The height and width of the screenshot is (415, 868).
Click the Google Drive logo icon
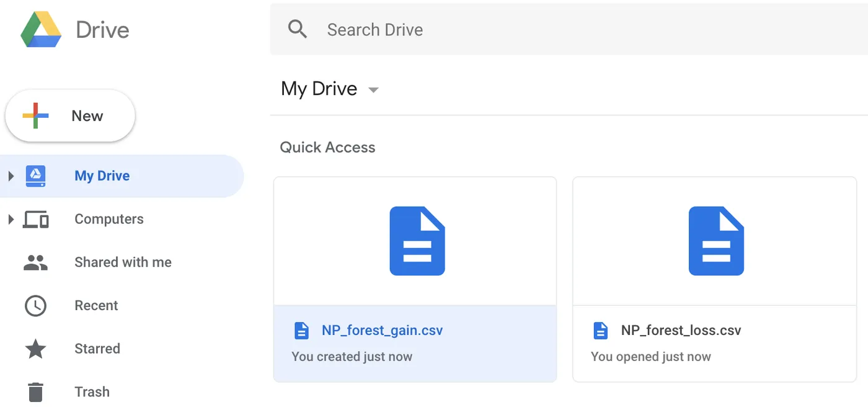click(41, 30)
